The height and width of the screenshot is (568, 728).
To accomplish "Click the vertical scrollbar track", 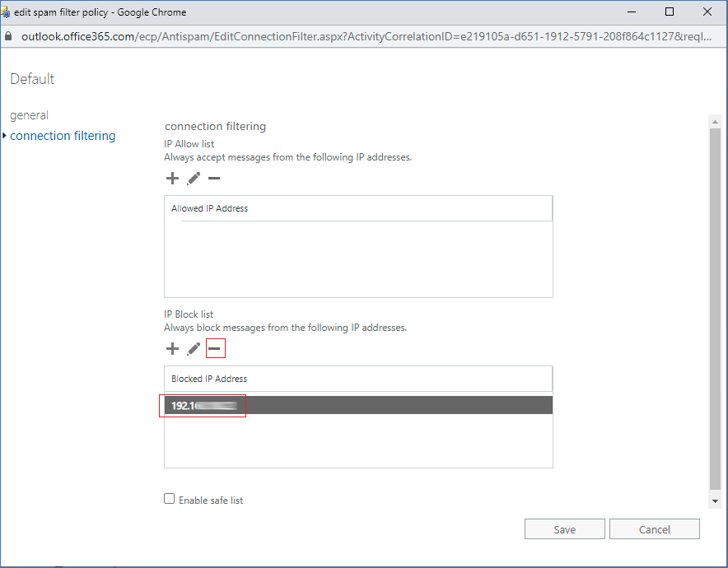I will click(x=714, y=313).
